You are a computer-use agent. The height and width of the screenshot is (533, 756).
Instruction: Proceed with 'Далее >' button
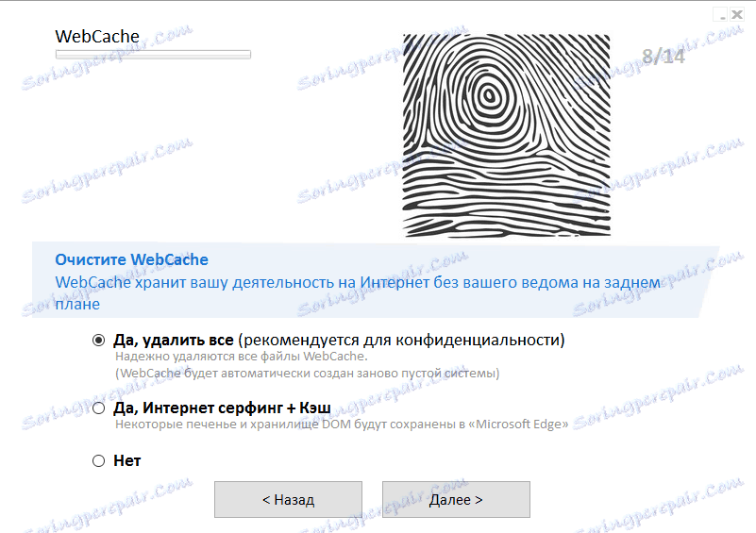click(456, 499)
